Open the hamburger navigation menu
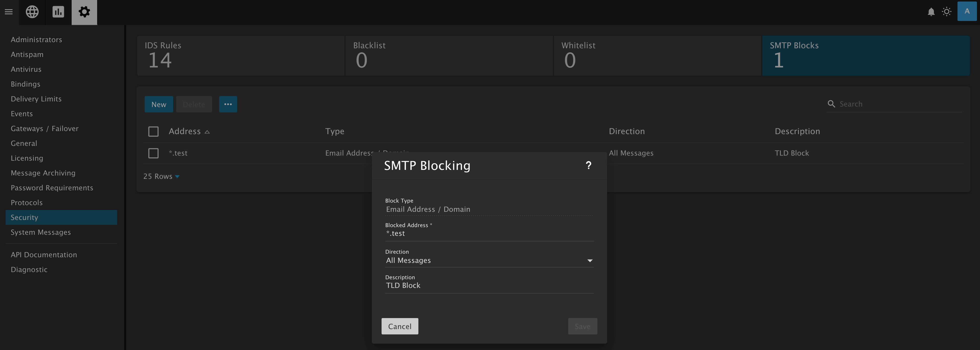This screenshot has height=350, width=980. pyautogui.click(x=9, y=12)
